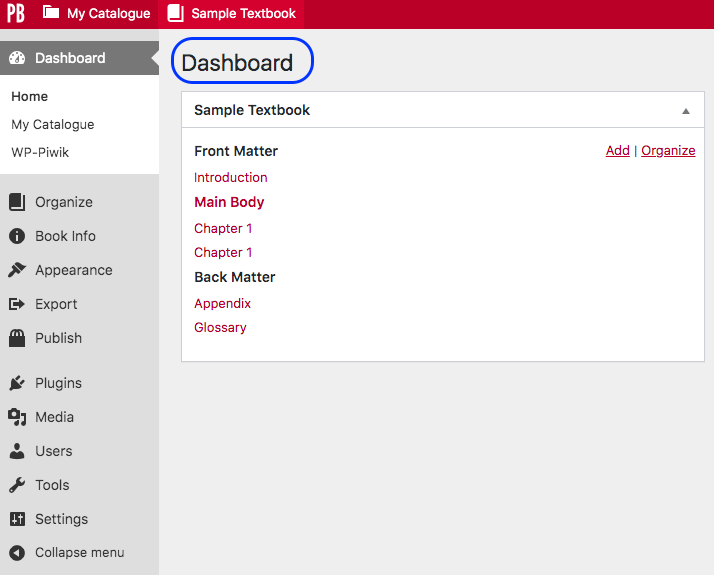Click the Add link
Screen dimensions: 714x575
click(x=617, y=151)
